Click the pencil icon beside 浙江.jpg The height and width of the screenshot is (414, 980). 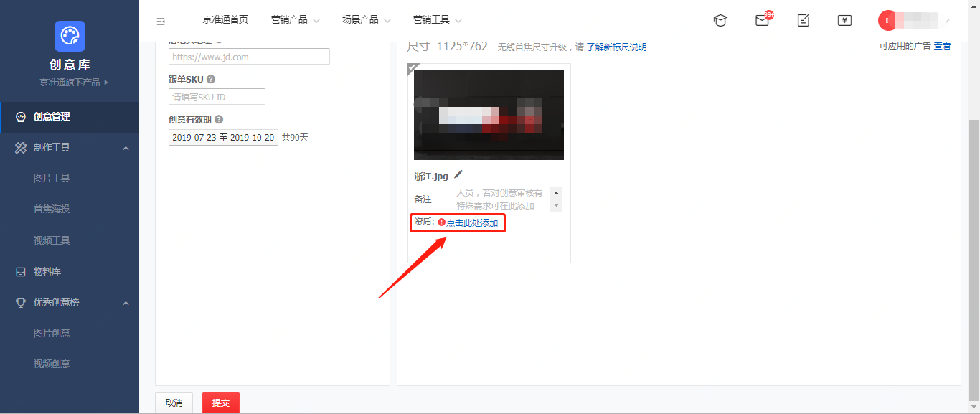(x=458, y=174)
